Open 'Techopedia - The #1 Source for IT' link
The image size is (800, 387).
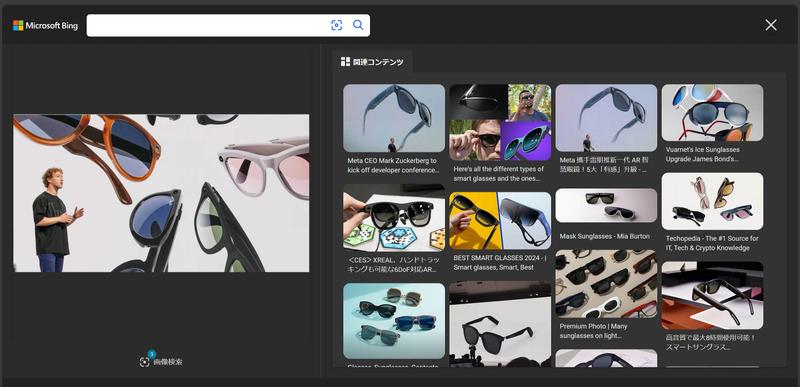click(x=712, y=243)
